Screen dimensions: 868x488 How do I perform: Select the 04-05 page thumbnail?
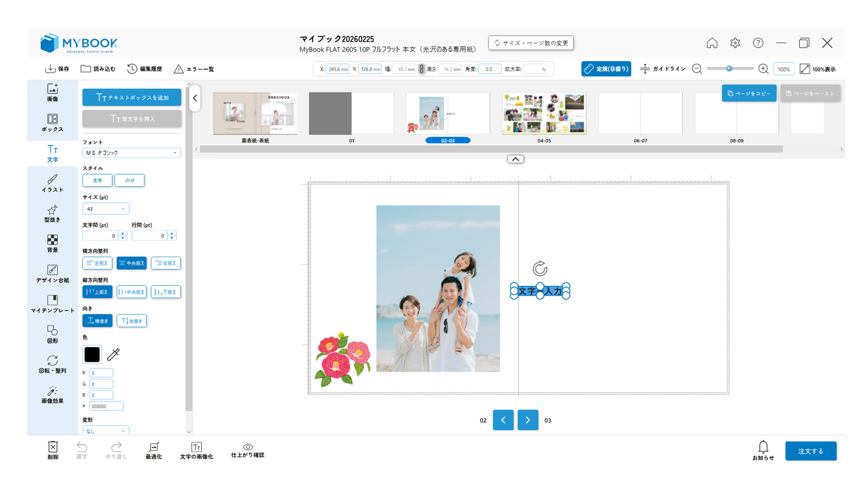point(544,114)
